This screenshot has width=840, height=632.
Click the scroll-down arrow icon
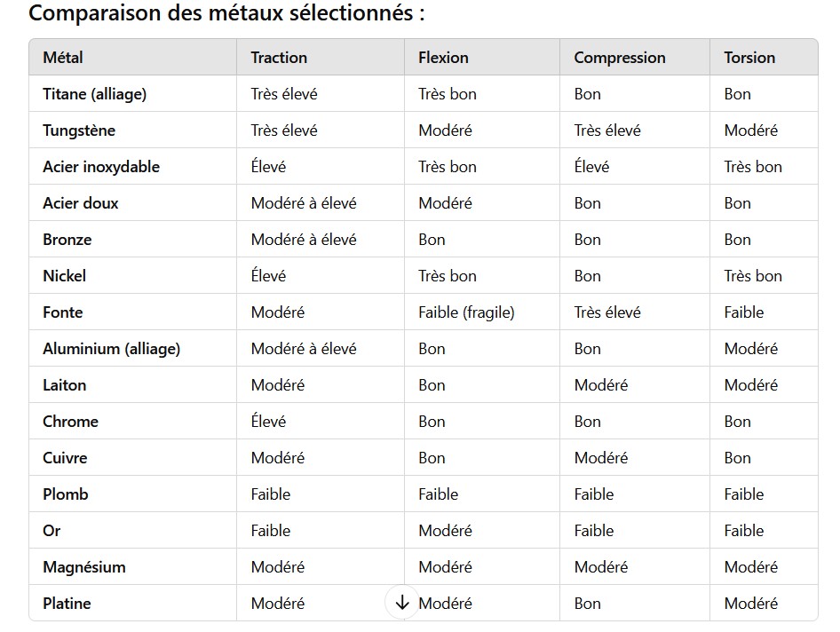click(x=402, y=603)
